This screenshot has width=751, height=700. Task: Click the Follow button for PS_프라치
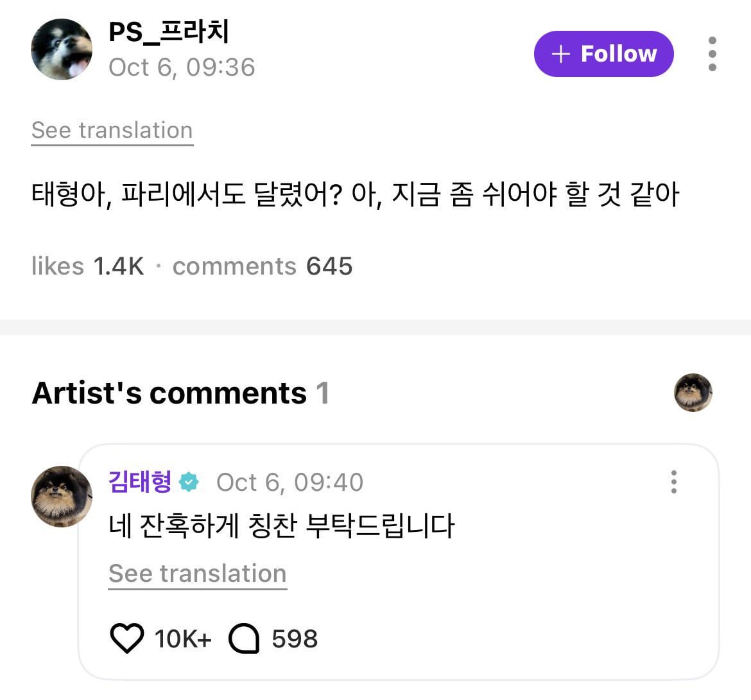coord(603,54)
